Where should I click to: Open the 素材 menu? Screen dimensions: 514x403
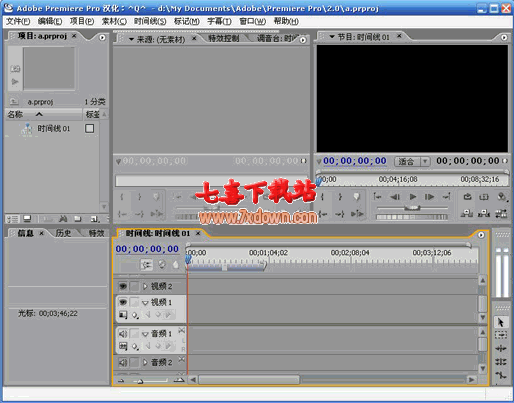click(x=114, y=21)
